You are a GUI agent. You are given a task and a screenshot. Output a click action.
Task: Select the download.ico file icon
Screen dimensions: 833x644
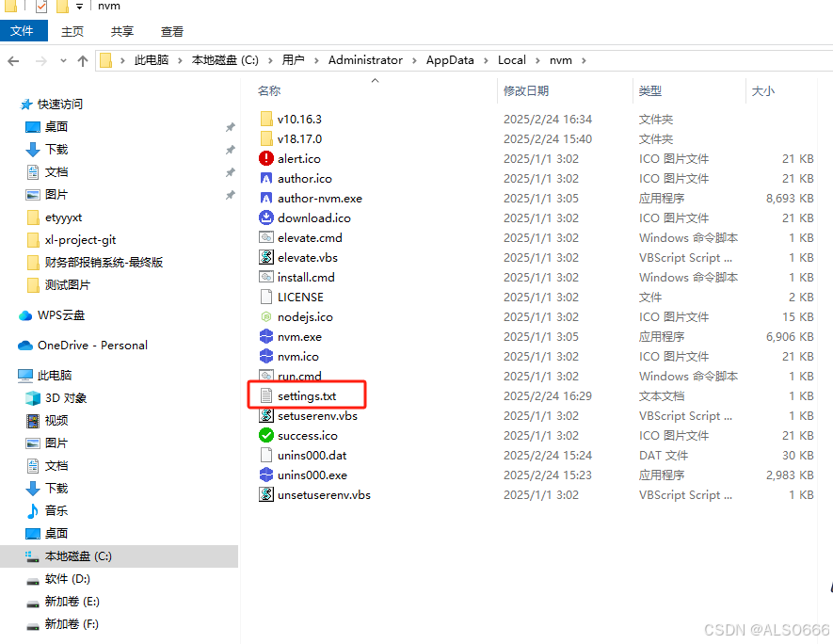tap(266, 217)
